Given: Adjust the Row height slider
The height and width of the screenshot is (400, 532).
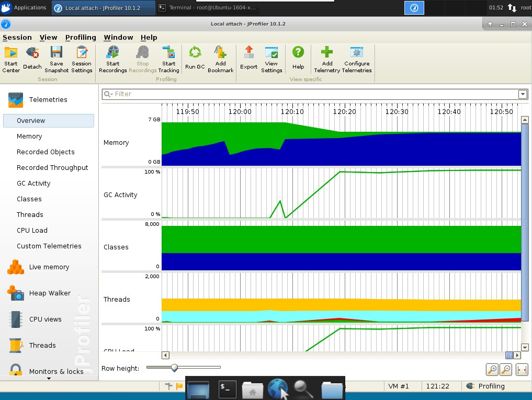Looking at the screenshot, I should 174,368.
